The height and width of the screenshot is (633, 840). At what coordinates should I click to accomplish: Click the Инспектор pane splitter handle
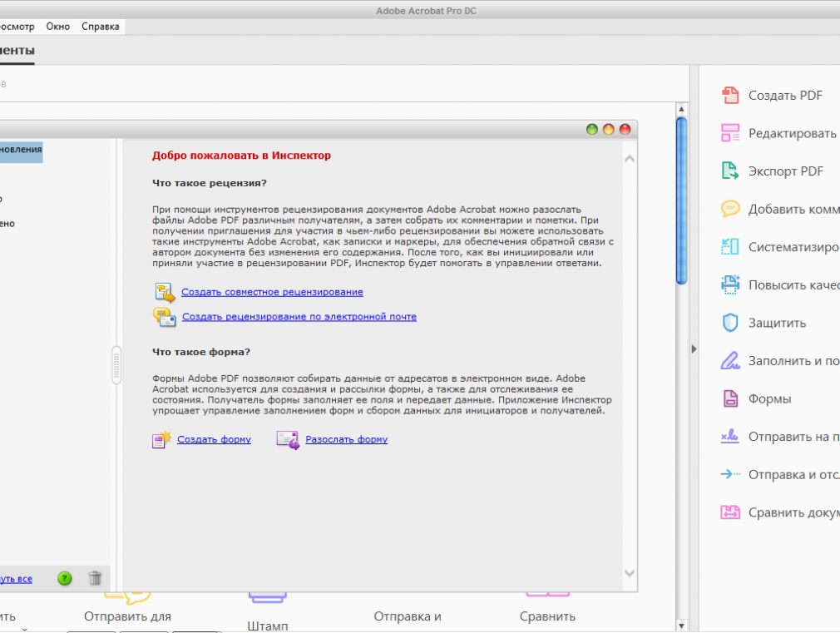116,365
